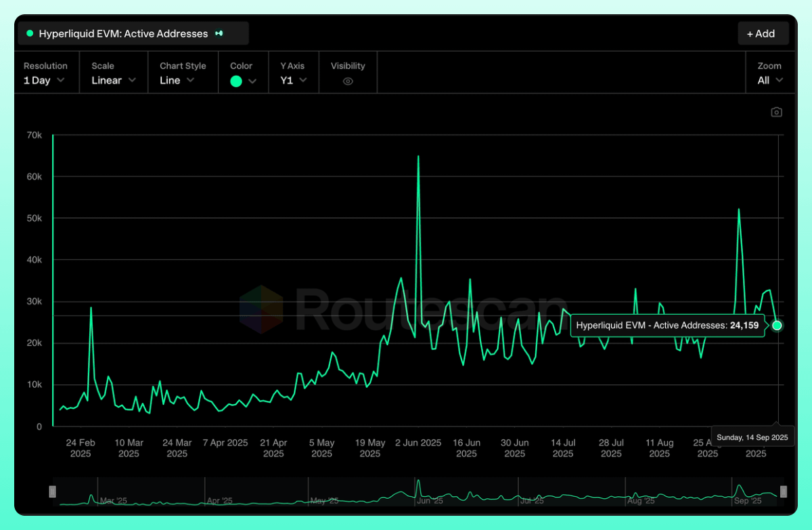Click the tooltip value 24,159

click(744, 326)
